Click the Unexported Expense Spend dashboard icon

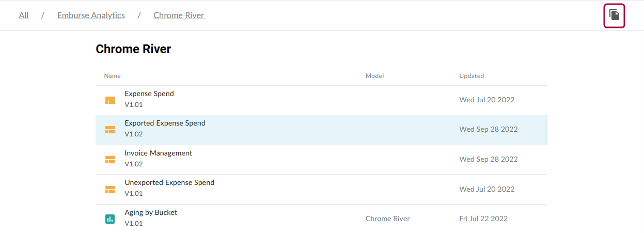point(110,190)
